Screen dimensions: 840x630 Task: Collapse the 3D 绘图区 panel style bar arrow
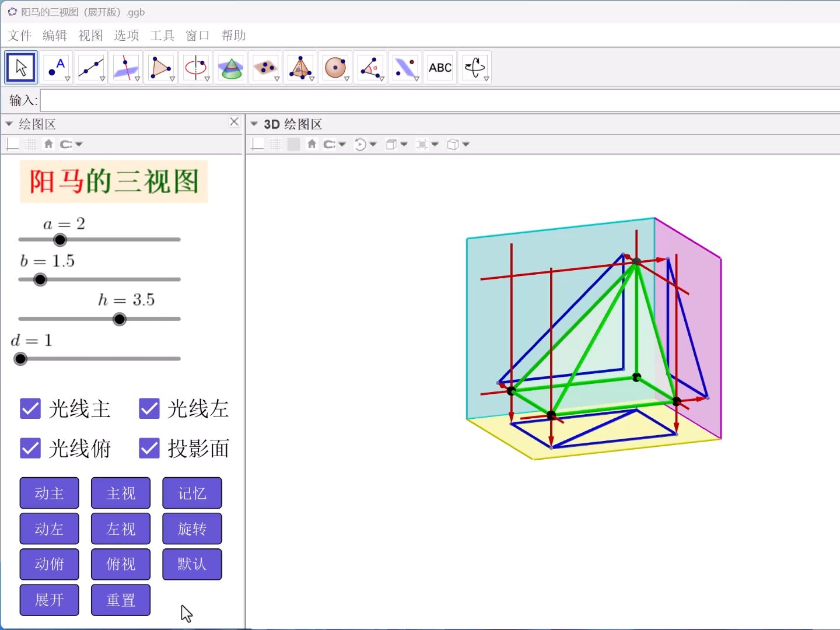pos(254,124)
